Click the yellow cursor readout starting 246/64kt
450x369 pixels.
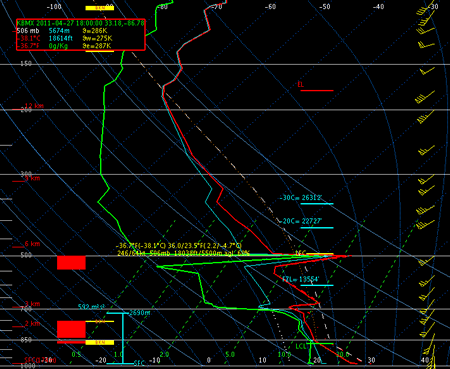point(184,253)
